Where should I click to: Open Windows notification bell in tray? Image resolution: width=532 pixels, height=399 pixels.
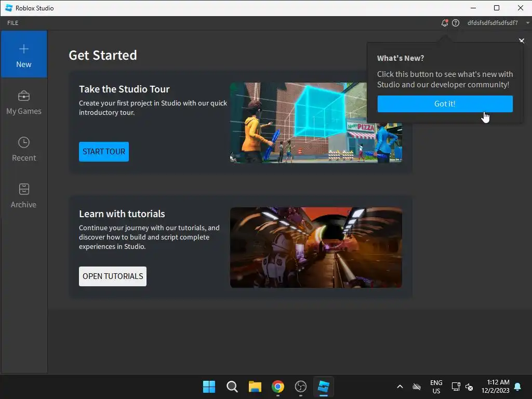pos(518,387)
